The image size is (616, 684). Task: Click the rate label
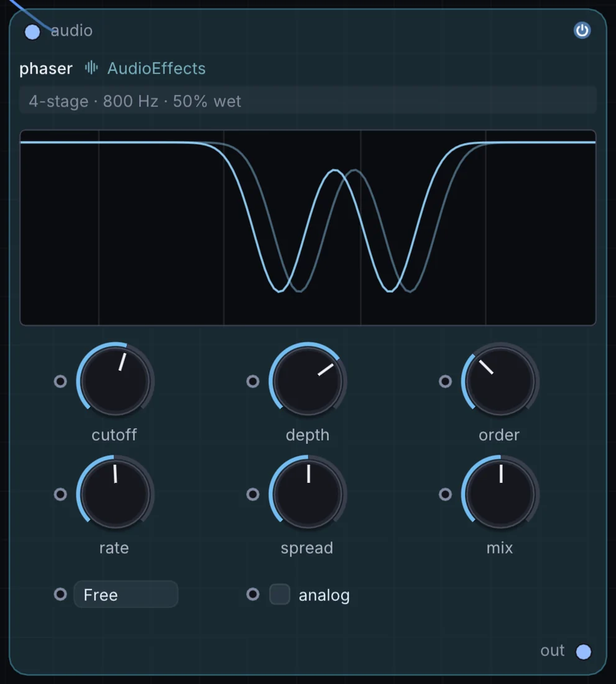pyautogui.click(x=114, y=548)
